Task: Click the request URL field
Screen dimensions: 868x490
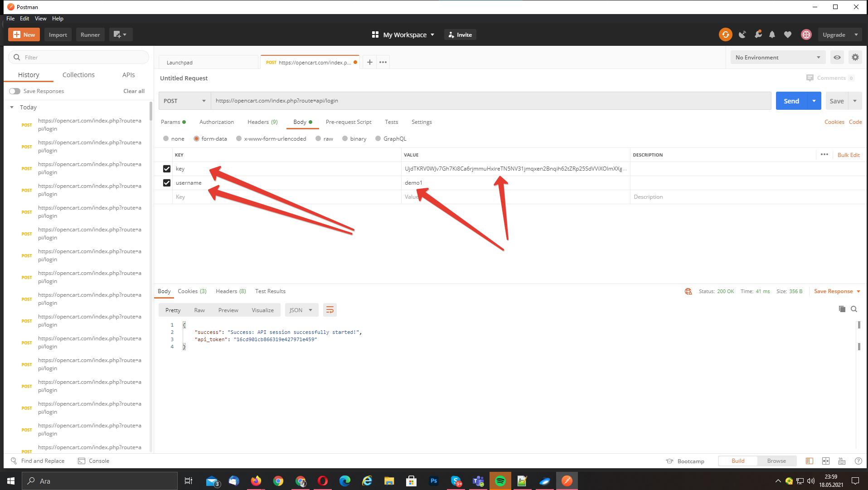Action: pyautogui.click(x=491, y=101)
